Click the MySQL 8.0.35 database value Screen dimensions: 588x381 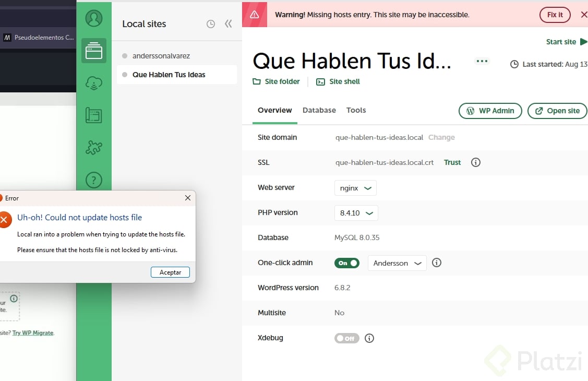[x=357, y=237]
